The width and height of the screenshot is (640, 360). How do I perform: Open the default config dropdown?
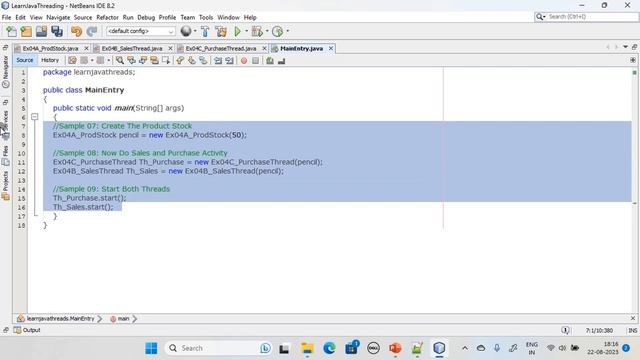point(140,31)
